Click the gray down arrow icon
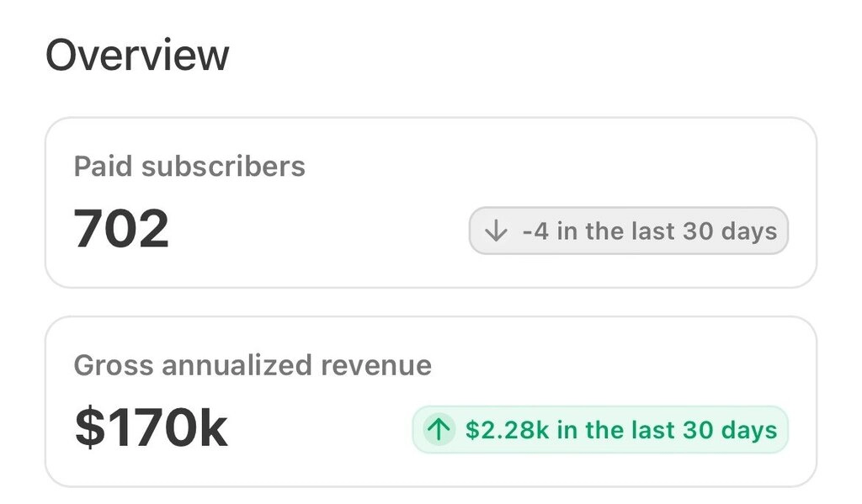The image size is (862, 504). pos(496,231)
